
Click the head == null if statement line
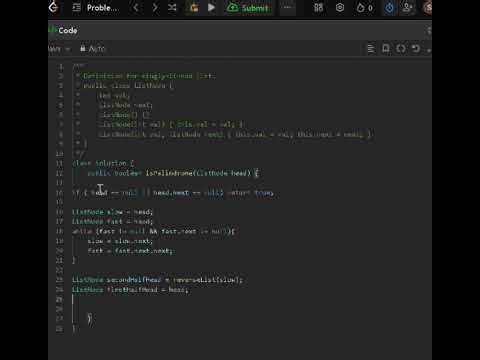[x=173, y=193]
